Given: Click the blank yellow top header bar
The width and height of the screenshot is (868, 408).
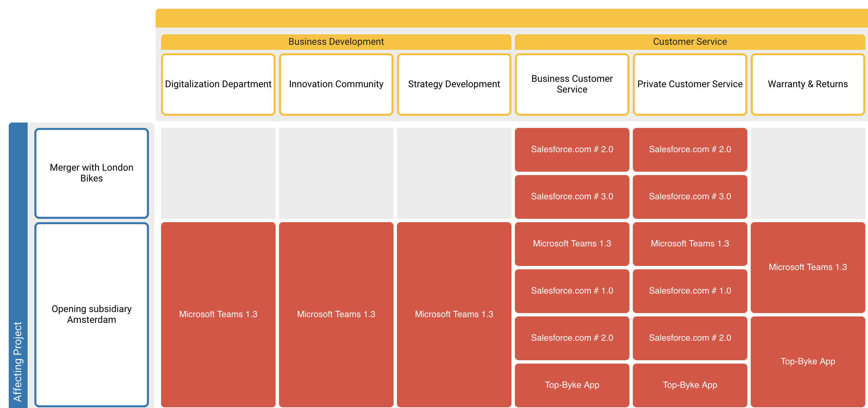Looking at the screenshot, I should pos(511,18).
